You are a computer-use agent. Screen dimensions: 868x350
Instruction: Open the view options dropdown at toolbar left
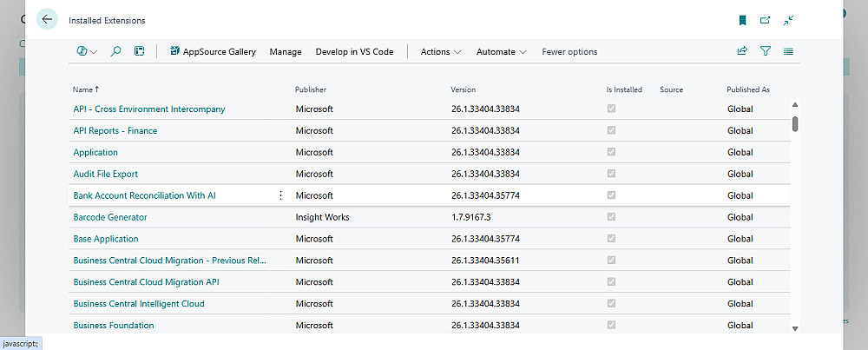point(88,52)
